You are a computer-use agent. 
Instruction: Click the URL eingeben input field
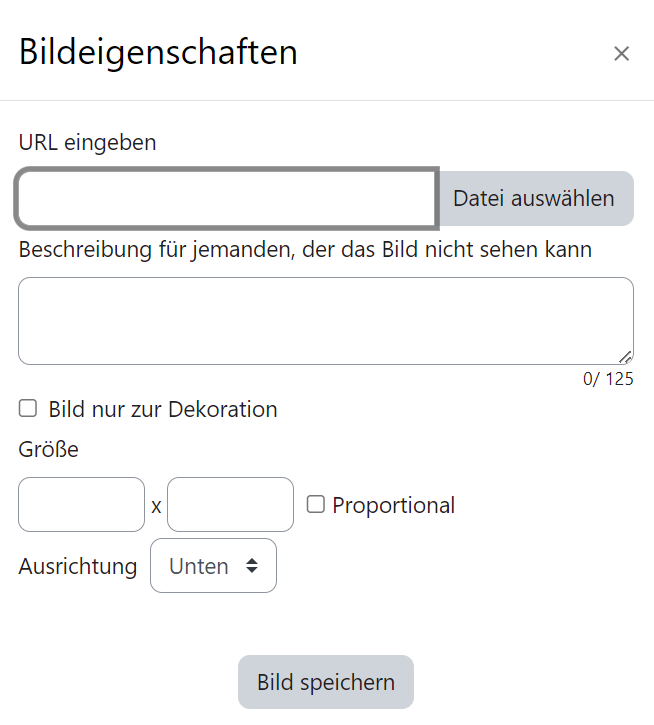tap(226, 199)
